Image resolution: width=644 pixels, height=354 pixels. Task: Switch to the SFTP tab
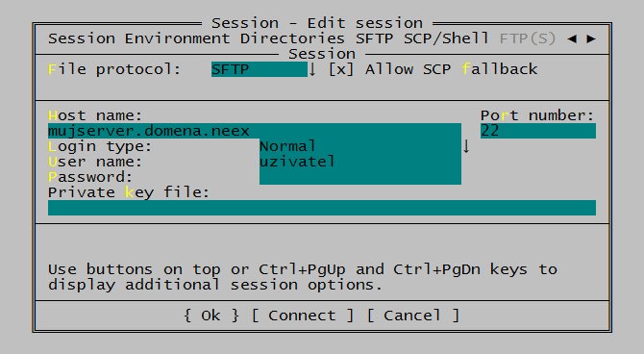tap(374, 38)
